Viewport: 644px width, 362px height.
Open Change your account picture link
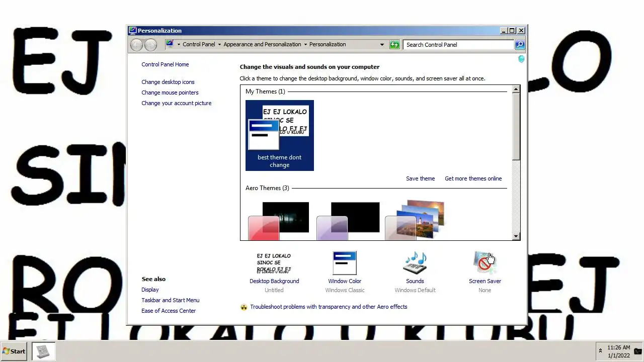[177, 103]
